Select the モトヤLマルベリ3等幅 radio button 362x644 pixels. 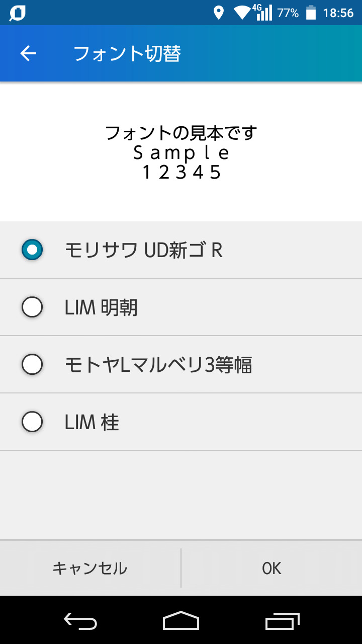32,364
